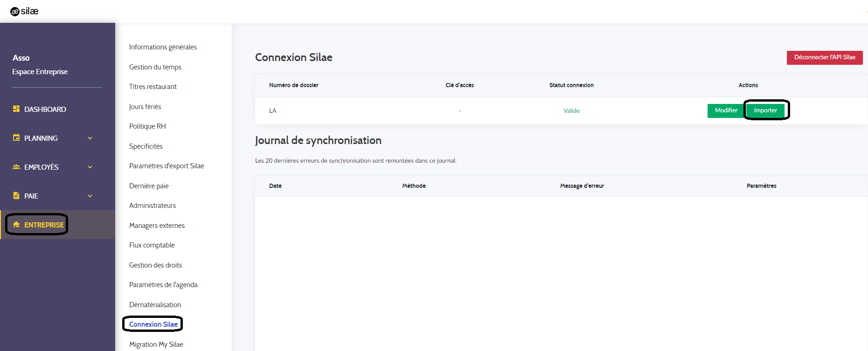
Task: Open Paramètres d'export Silae
Action: [x=167, y=166]
